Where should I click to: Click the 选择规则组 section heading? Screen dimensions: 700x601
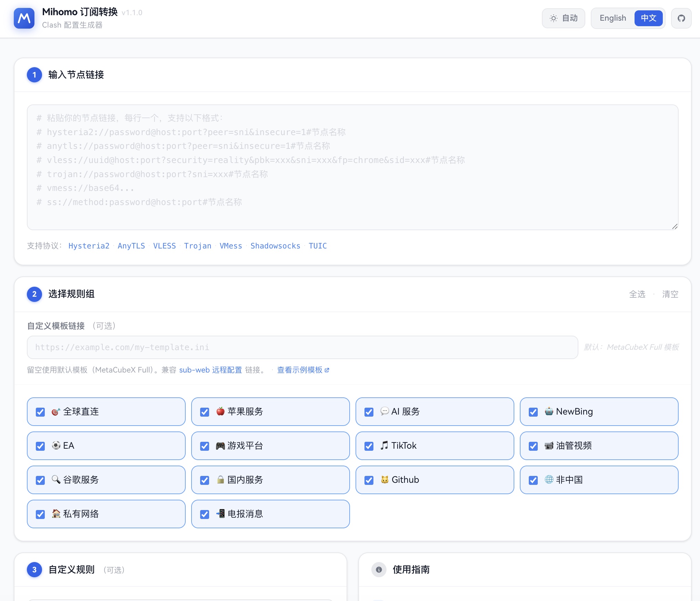click(71, 294)
